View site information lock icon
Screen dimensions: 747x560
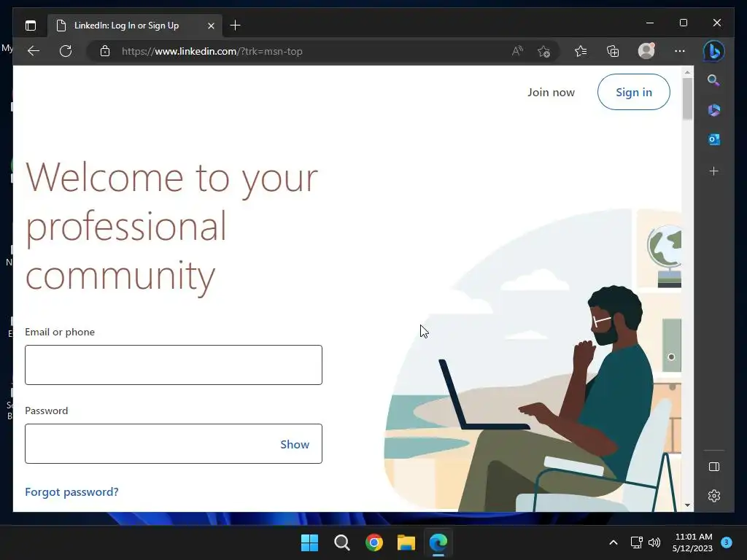coord(105,51)
